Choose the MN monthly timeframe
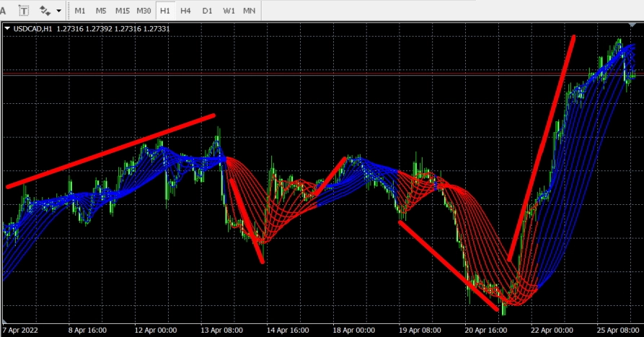The image size is (644, 337). [x=250, y=11]
